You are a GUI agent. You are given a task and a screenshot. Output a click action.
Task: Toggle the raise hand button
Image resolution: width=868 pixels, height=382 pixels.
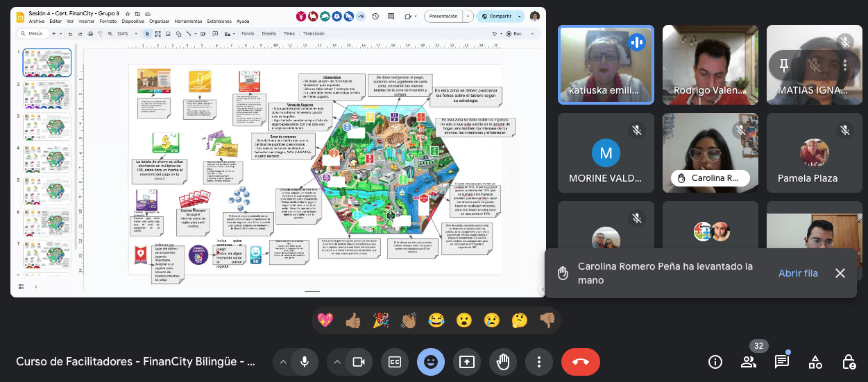tap(503, 361)
